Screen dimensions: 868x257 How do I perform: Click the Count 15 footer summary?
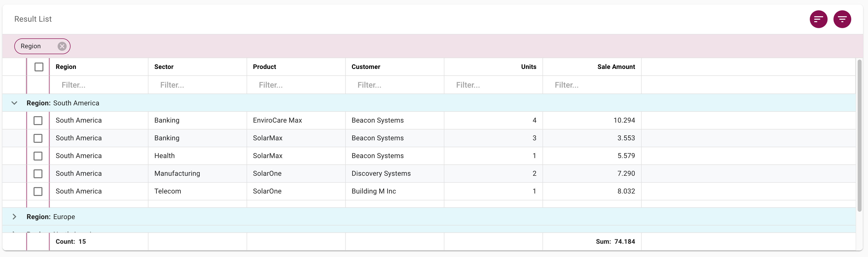click(71, 241)
